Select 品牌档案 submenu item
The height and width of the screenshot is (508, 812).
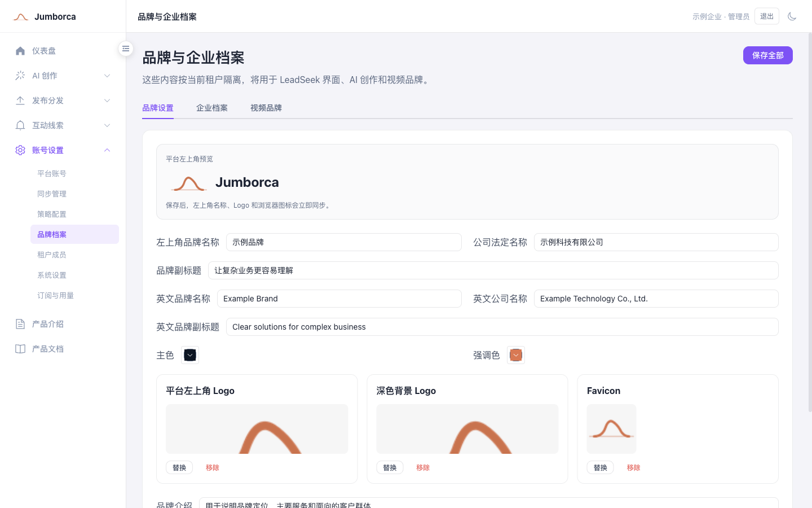click(74, 234)
